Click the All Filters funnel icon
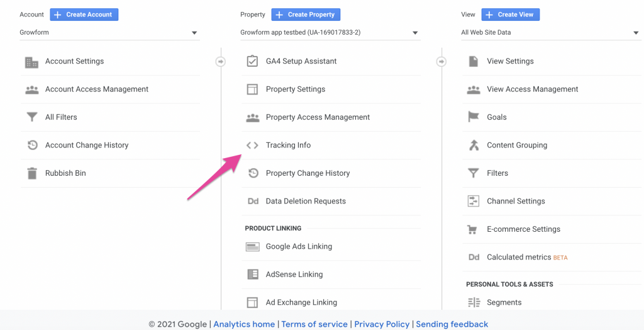 coord(31,117)
